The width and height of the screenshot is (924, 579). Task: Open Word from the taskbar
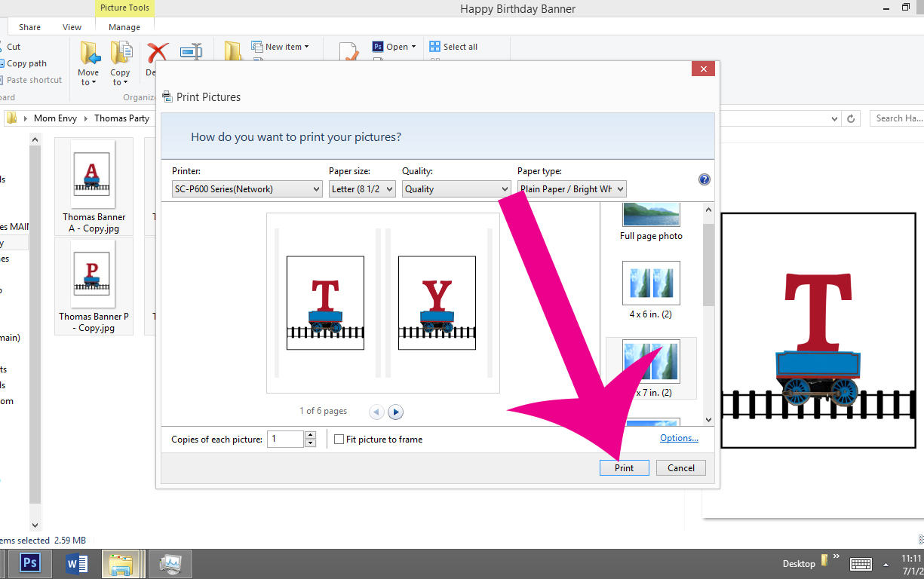(x=77, y=563)
